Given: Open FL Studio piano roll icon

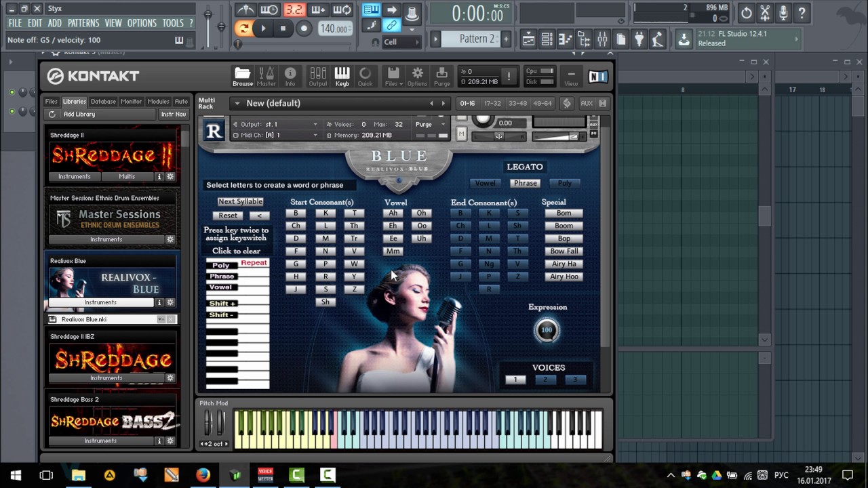Looking at the screenshot, I should [x=565, y=39].
